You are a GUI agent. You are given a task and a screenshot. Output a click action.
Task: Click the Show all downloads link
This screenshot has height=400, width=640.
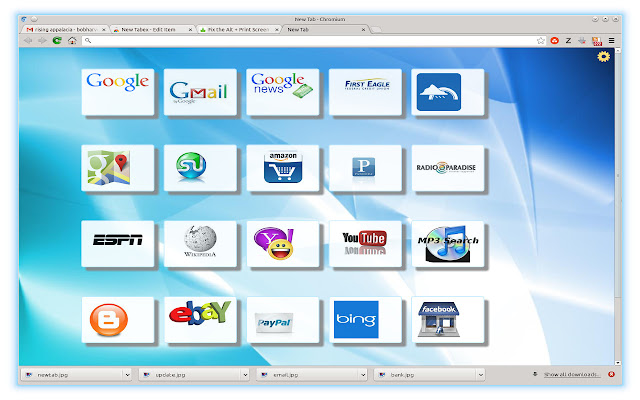point(571,374)
